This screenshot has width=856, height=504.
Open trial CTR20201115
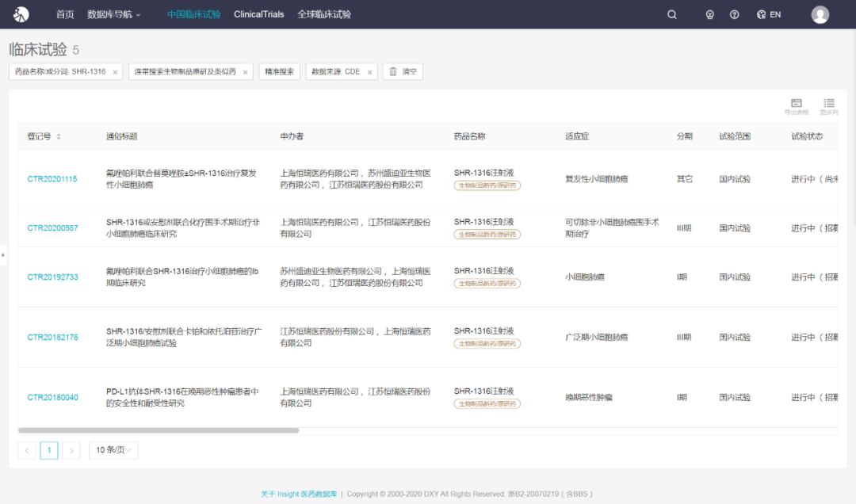(x=52, y=179)
